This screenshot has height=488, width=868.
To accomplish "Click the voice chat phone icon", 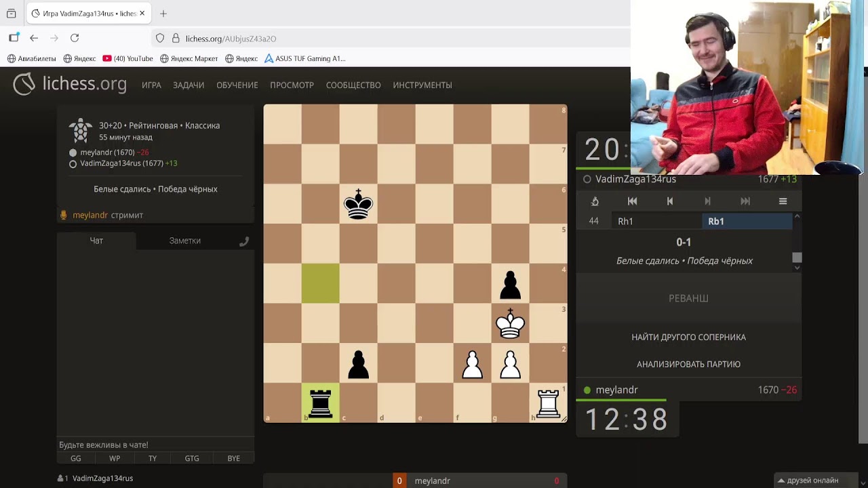I will [x=244, y=241].
